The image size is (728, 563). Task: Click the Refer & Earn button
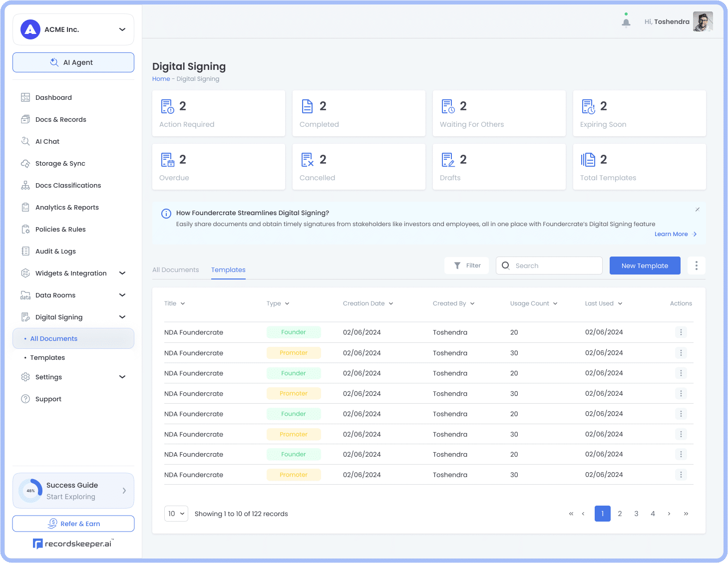tap(73, 524)
